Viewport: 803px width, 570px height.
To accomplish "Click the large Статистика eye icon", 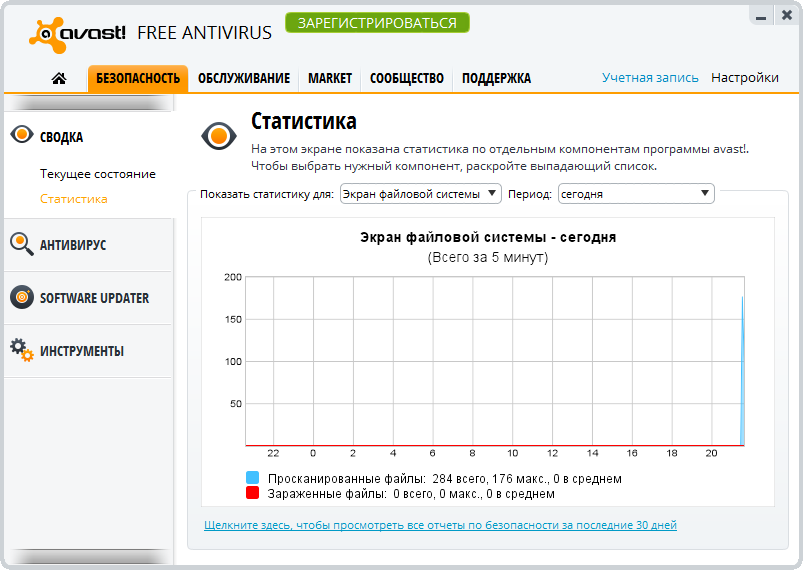I will 219,136.
